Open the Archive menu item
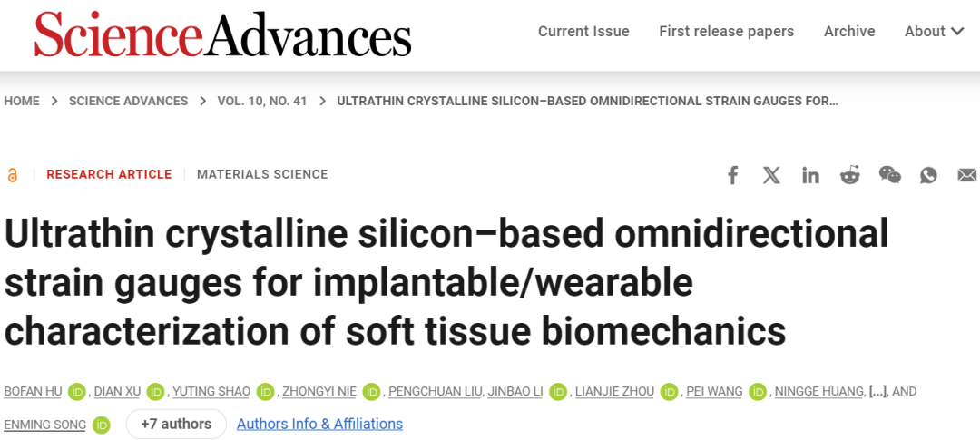The image size is (980, 440). pos(849,32)
